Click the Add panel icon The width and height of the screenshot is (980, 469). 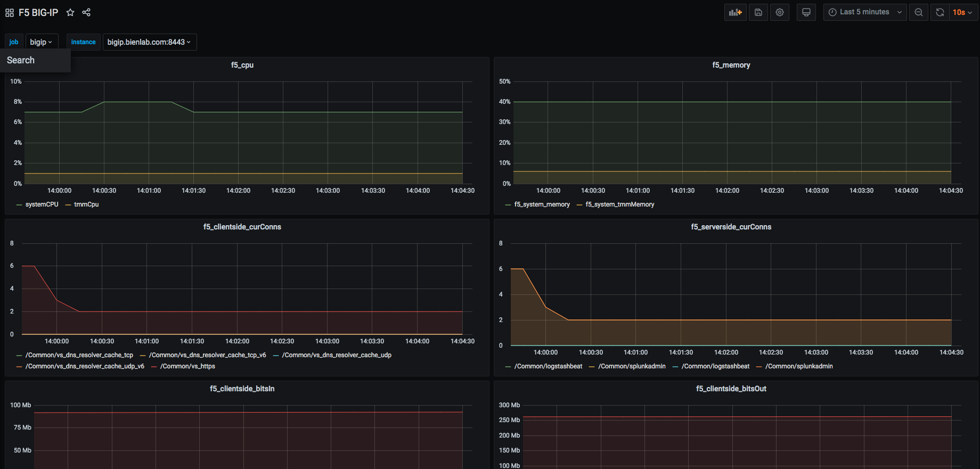click(735, 12)
